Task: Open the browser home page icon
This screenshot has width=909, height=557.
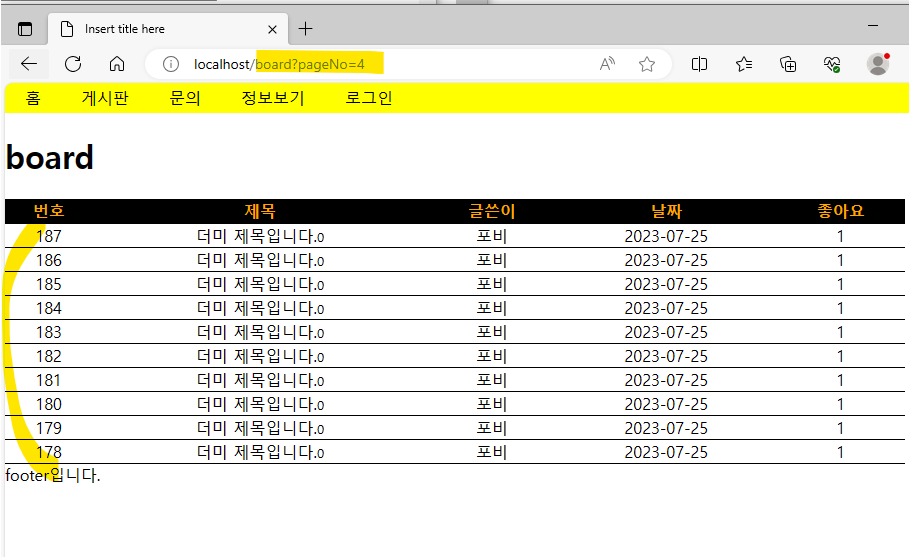Action: coord(117,64)
